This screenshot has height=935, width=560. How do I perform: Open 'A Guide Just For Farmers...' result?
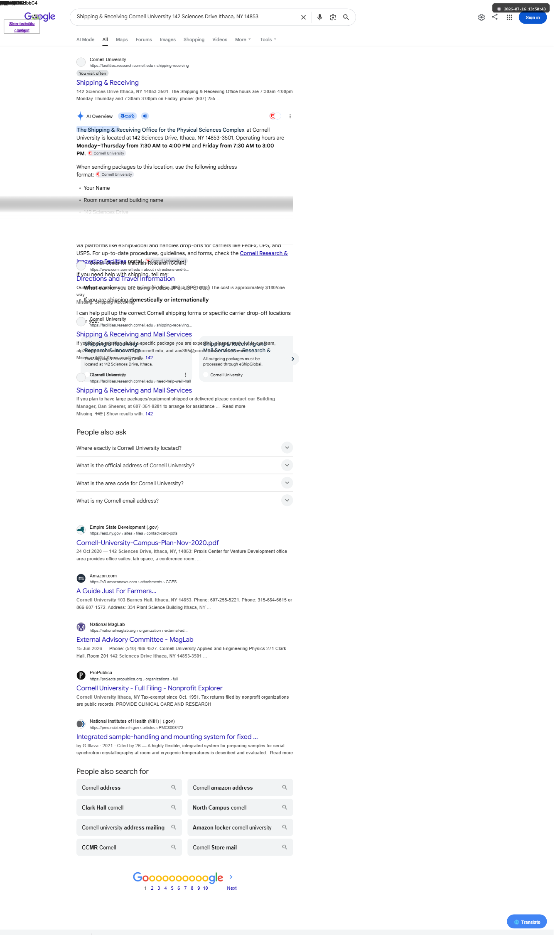pyautogui.click(x=116, y=591)
